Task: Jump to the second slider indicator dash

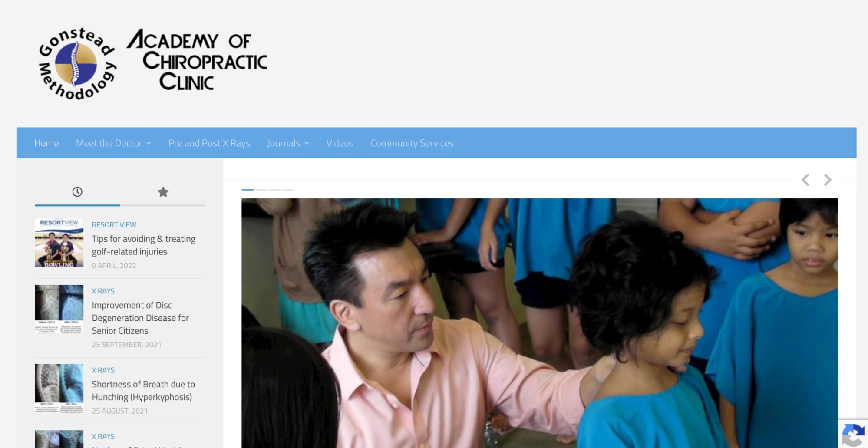Action: pos(261,190)
